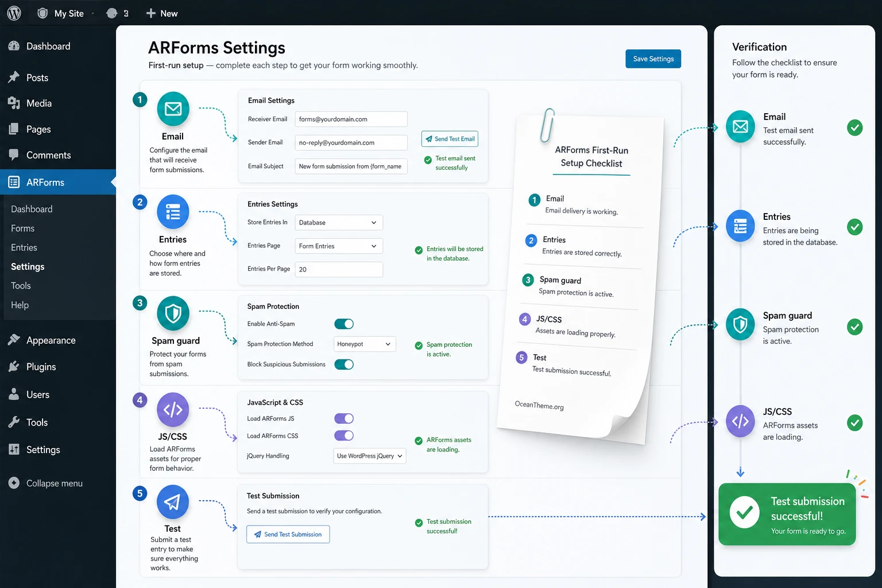The height and width of the screenshot is (588, 882).
Task: Select the Entries list step icon
Action: tap(173, 212)
